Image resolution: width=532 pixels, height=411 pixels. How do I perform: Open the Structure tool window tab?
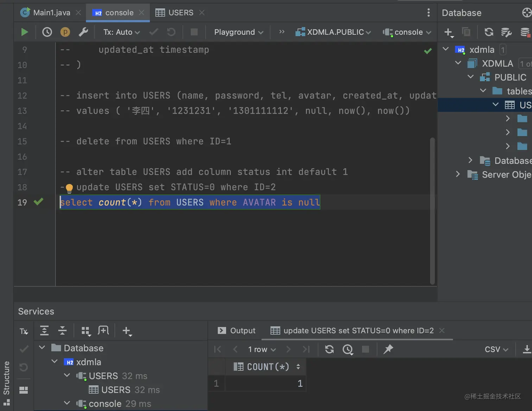click(x=6, y=383)
